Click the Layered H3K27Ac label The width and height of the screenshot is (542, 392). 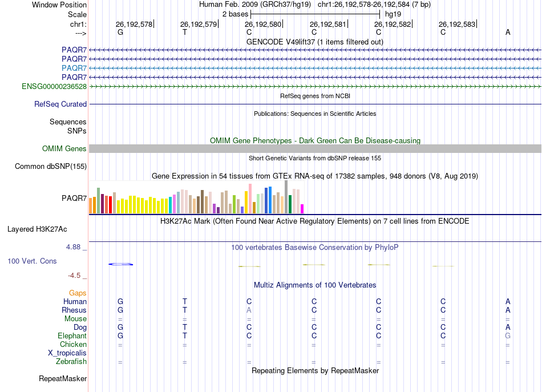37,229
